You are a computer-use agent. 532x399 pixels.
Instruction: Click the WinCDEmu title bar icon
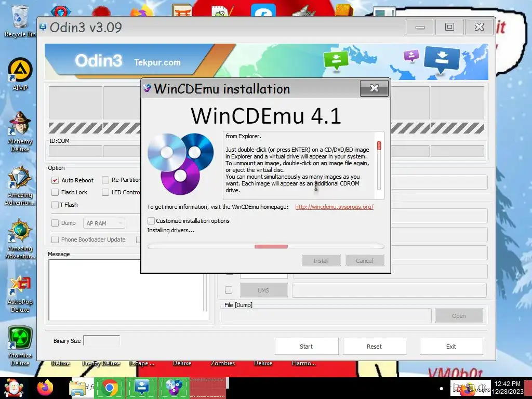click(147, 88)
